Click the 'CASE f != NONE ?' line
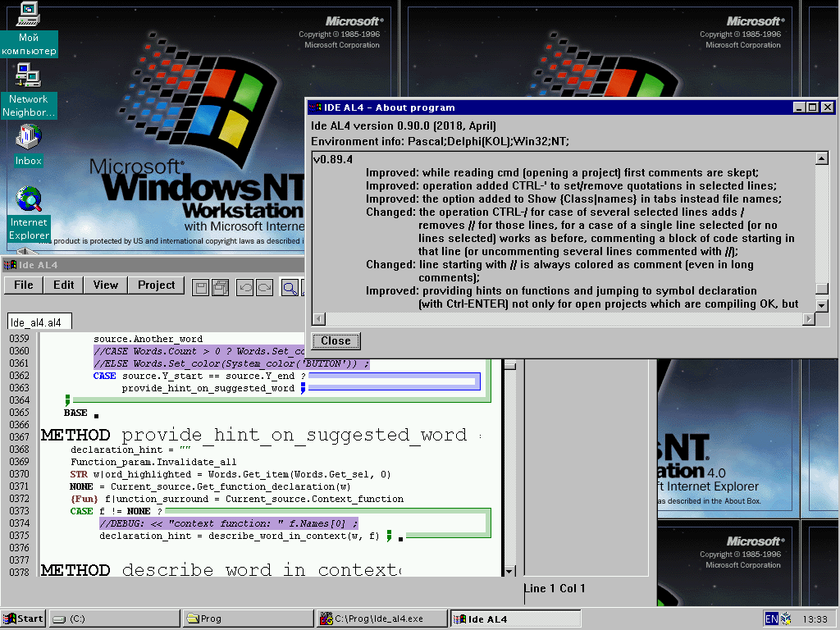The image size is (840, 630). point(116,511)
